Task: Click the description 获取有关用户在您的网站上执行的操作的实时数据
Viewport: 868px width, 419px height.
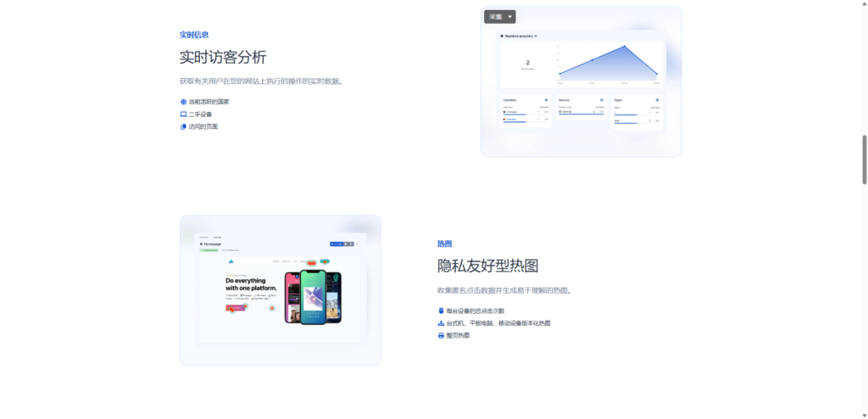Action: click(262, 81)
